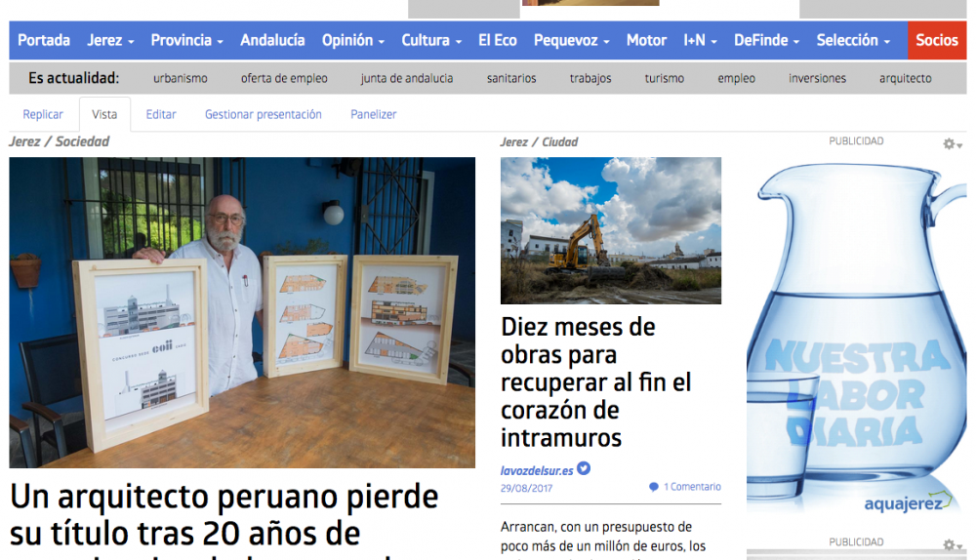Open the gear menu above the aquajerez ad

click(952, 144)
